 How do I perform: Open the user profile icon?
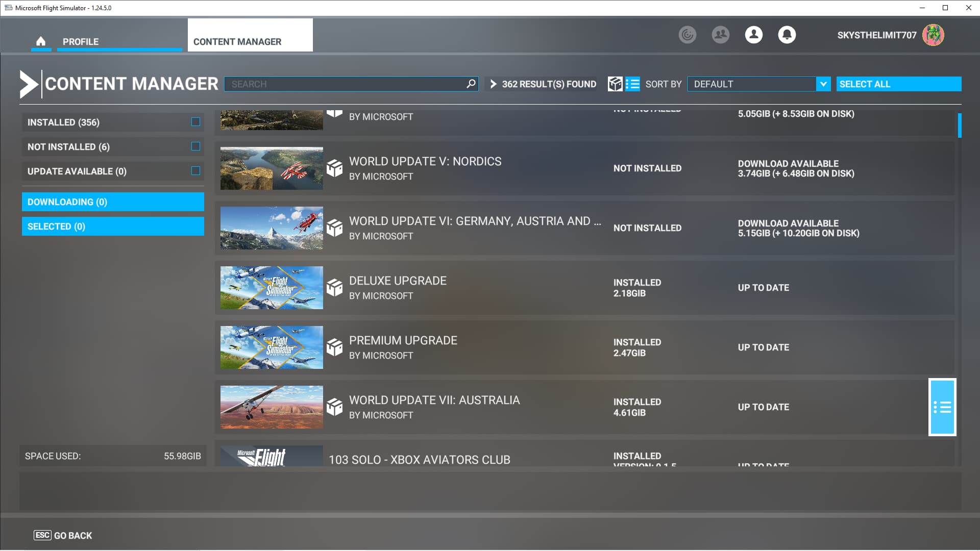(x=754, y=35)
